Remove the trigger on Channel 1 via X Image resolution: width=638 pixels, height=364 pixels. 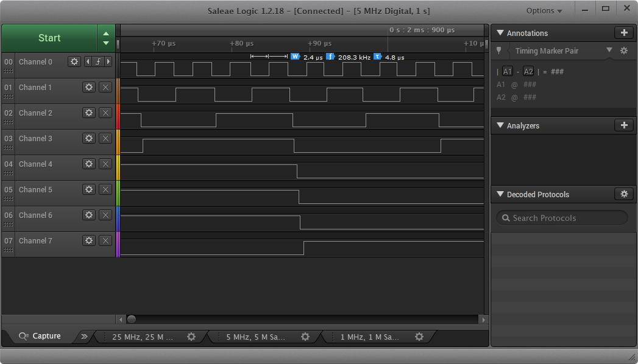point(105,87)
